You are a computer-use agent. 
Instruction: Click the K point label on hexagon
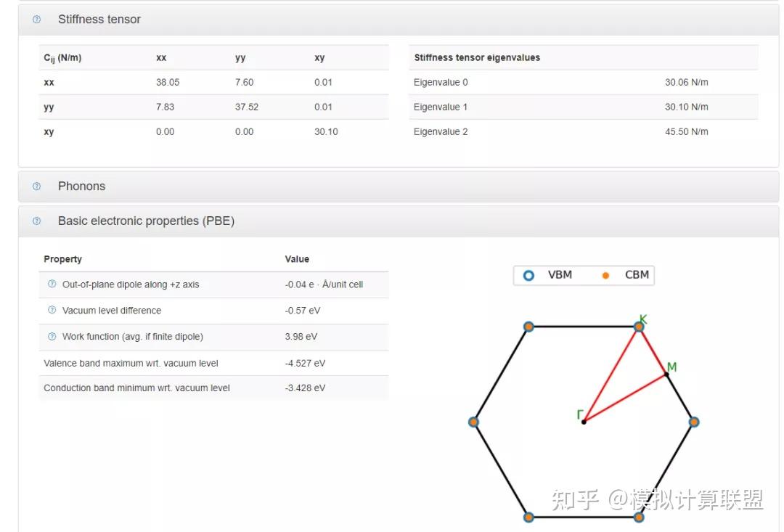[x=643, y=319]
